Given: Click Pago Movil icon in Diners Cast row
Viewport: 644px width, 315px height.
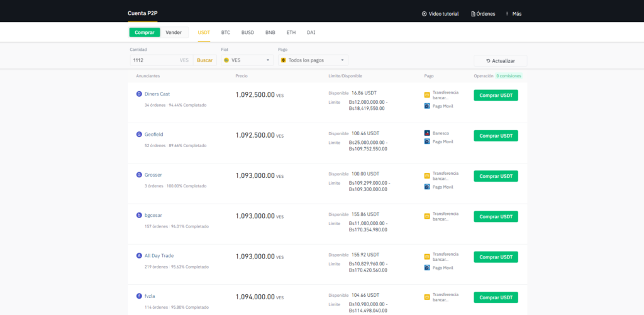Looking at the screenshot, I should (x=427, y=106).
